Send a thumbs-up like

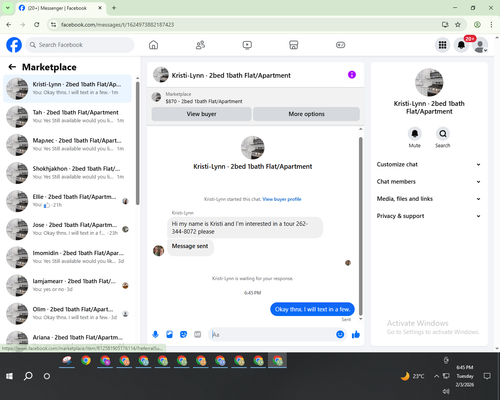[x=356, y=334]
